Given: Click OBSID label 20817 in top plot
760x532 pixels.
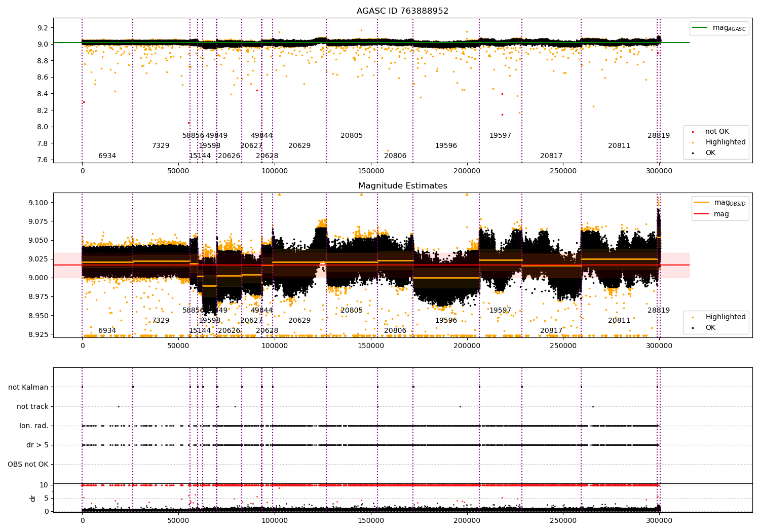Looking at the screenshot, I should [x=551, y=156].
